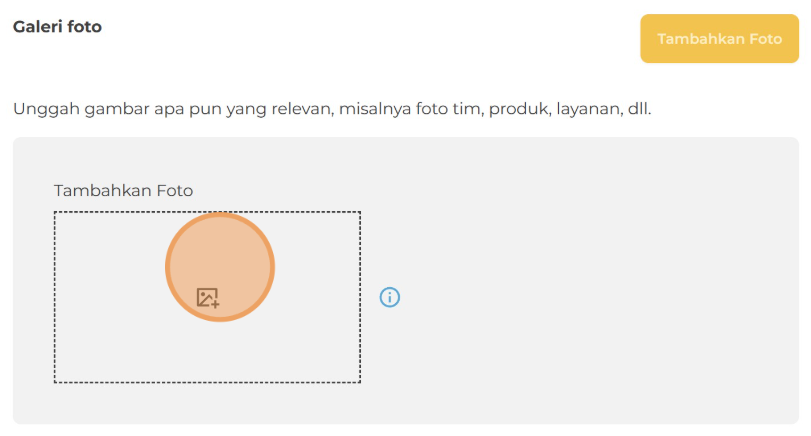Select the Galeri foto heading
The width and height of the screenshot is (811, 436).
[57, 26]
